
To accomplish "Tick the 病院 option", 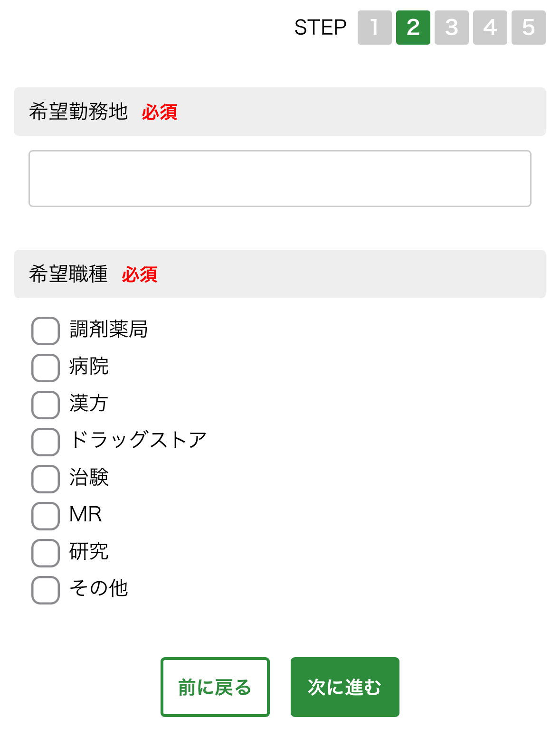I will click(46, 368).
